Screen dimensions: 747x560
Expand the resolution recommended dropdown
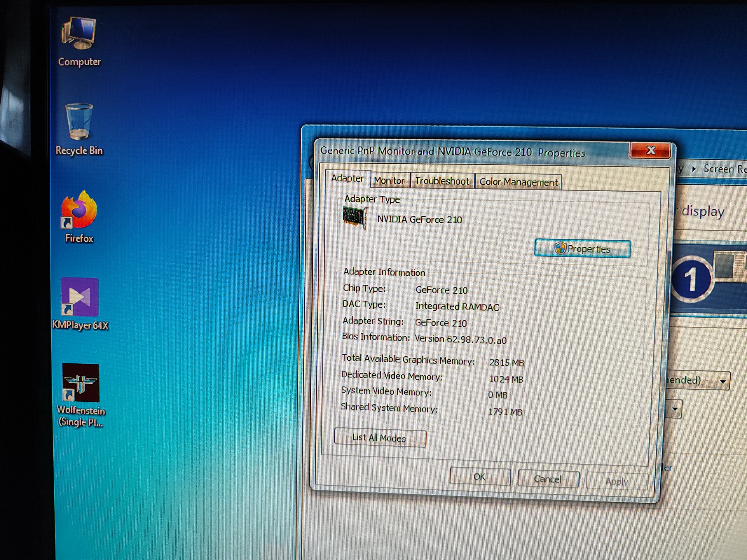[723, 382]
